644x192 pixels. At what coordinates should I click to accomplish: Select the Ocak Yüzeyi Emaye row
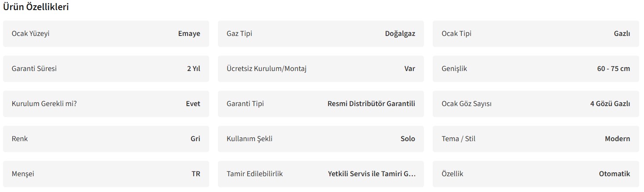pyautogui.click(x=106, y=34)
